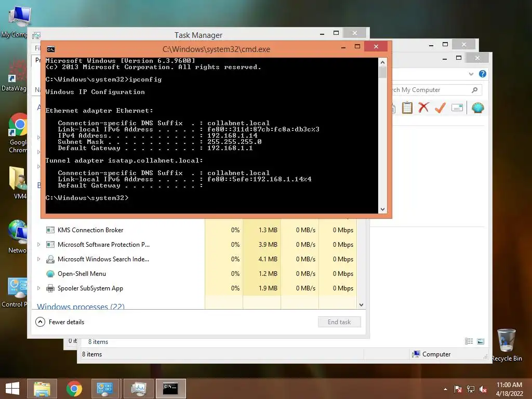Click the Default Gateway 192.168.1.1 line
The height and width of the screenshot is (399, 532).
pos(155,148)
